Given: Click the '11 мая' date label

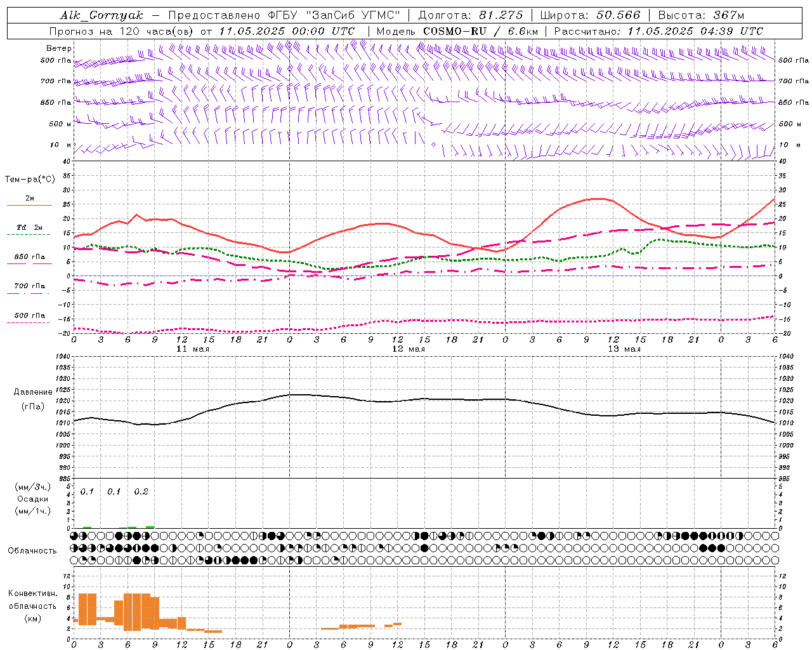Looking at the screenshot, I should point(192,349).
